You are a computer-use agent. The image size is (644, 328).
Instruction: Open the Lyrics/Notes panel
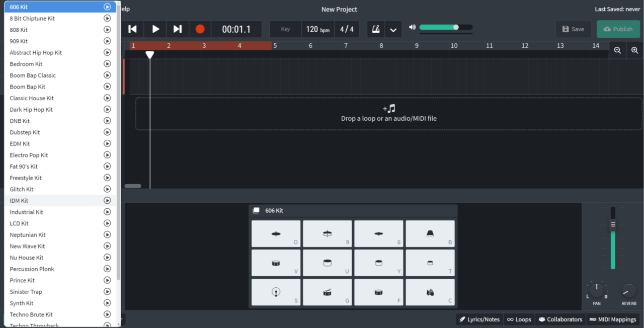tap(479, 319)
